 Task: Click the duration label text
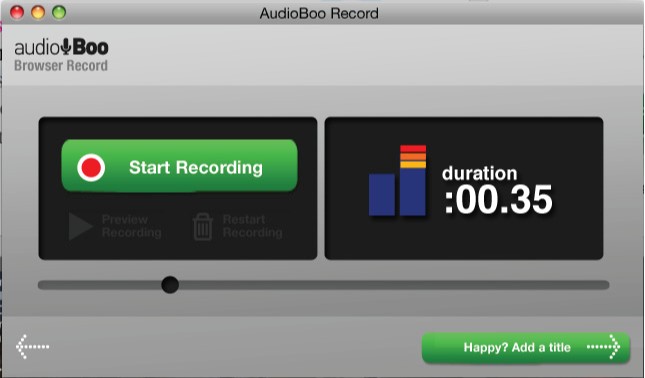click(x=480, y=173)
